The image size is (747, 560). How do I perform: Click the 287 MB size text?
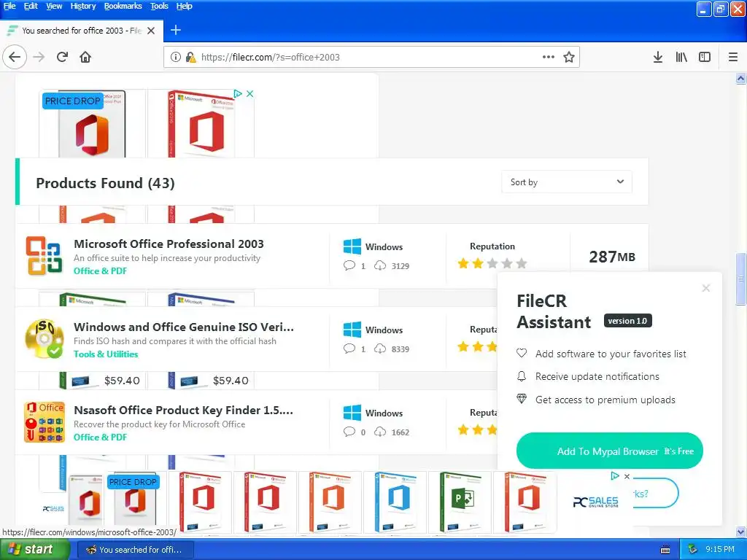[x=612, y=257]
